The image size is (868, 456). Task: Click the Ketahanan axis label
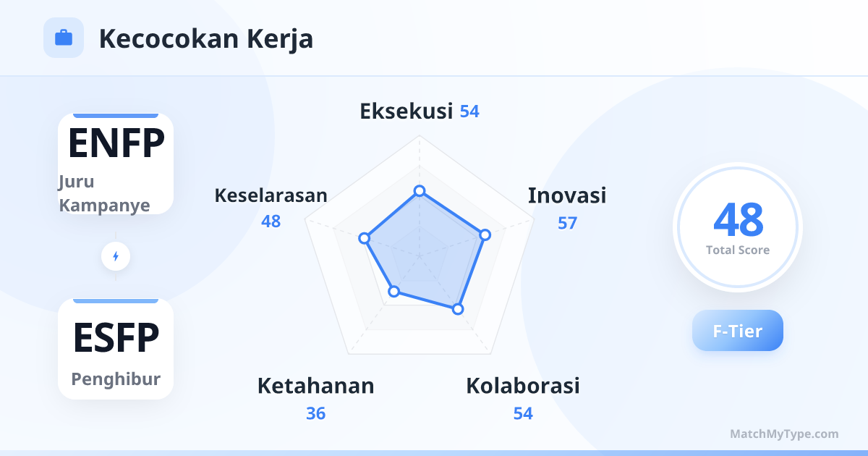tap(315, 386)
